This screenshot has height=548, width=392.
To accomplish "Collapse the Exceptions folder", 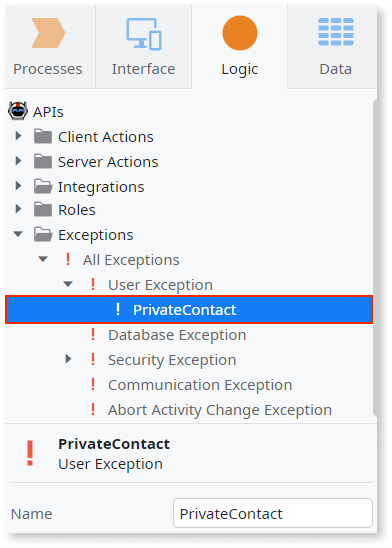I will (18, 234).
